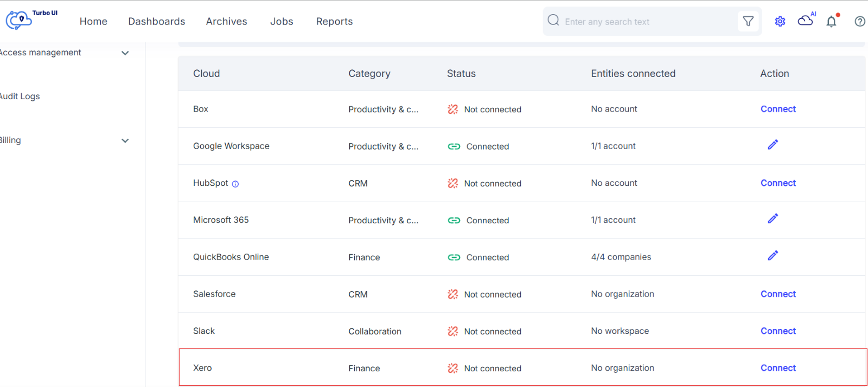Select the Microsoft 365 cloud name
The height and width of the screenshot is (387, 868).
221,220
